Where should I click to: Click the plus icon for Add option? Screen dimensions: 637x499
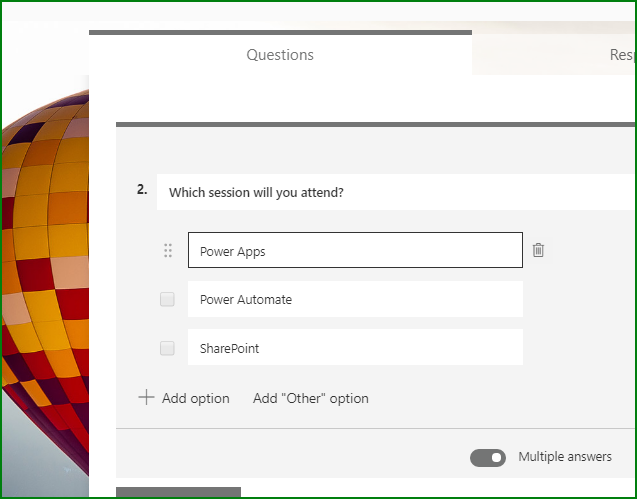(x=146, y=397)
